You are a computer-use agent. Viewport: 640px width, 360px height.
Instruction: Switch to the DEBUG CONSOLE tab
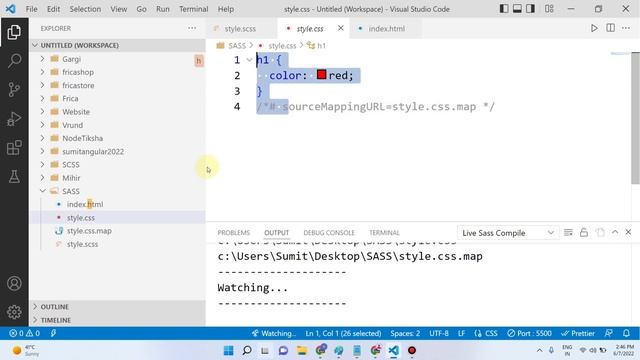pos(329,232)
